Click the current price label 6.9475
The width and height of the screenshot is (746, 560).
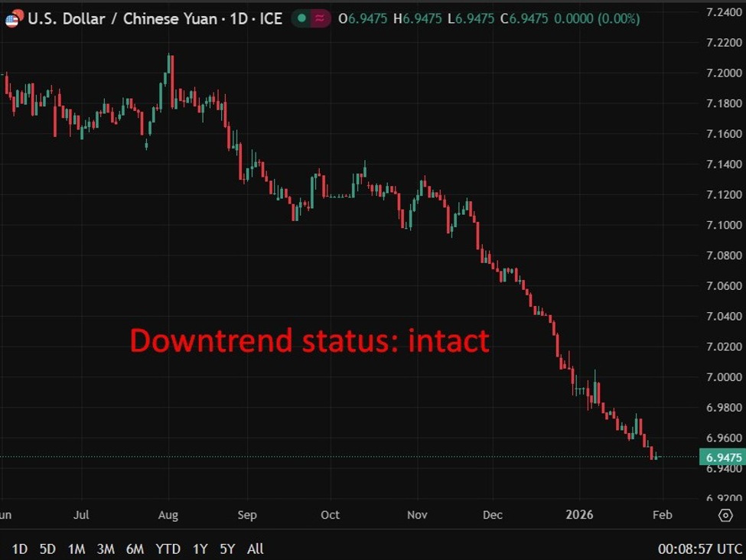tap(722, 457)
